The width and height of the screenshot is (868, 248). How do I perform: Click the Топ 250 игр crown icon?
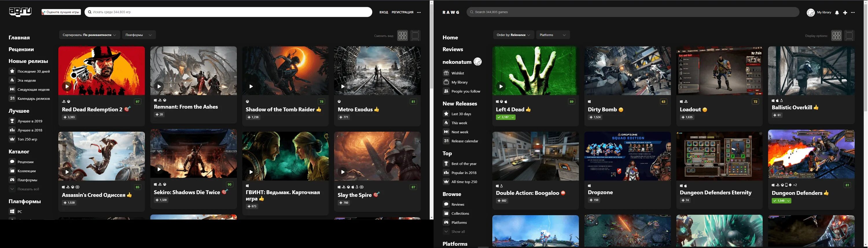tap(12, 139)
